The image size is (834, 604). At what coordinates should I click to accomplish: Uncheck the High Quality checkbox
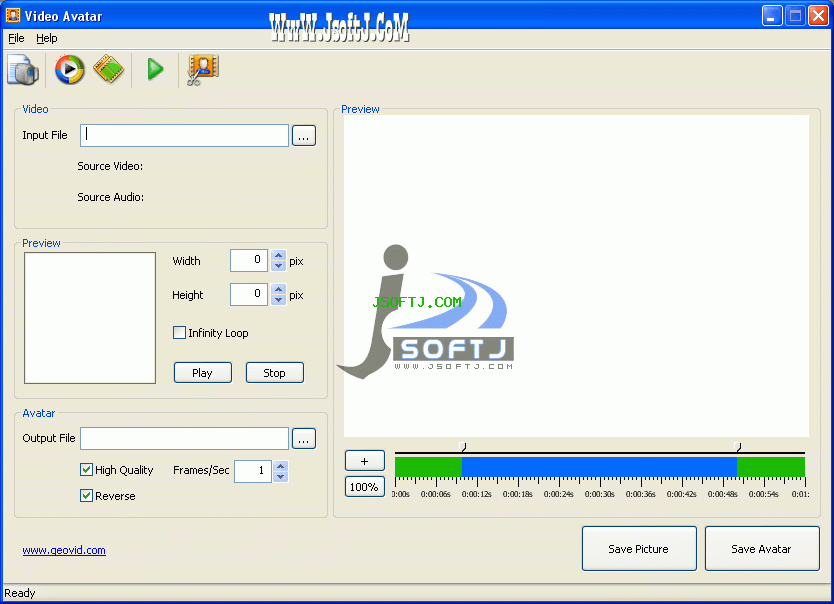click(86, 469)
